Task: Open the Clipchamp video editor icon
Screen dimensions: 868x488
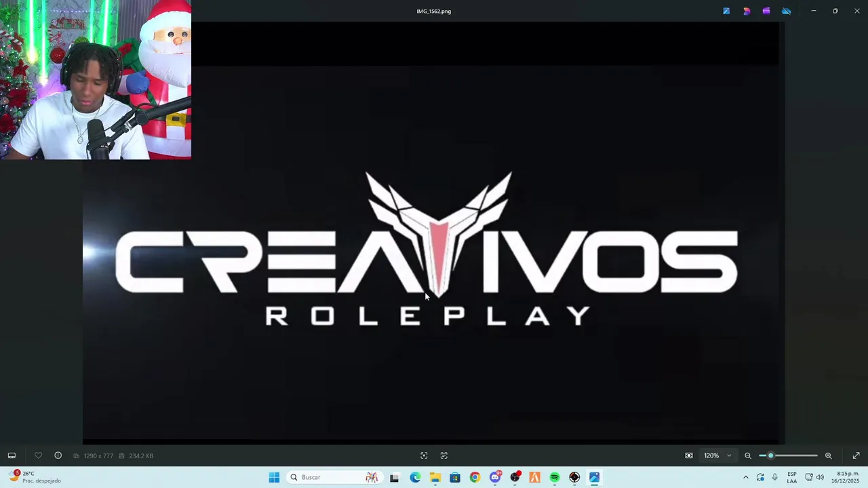Action: [x=766, y=11]
